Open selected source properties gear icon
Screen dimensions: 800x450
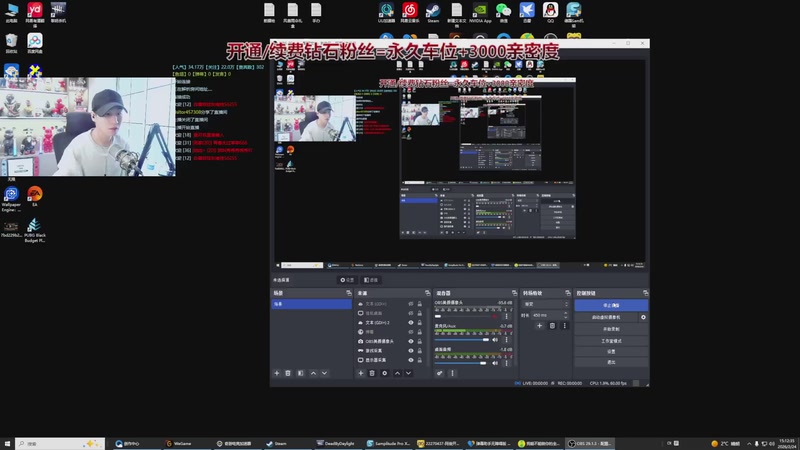click(385, 373)
